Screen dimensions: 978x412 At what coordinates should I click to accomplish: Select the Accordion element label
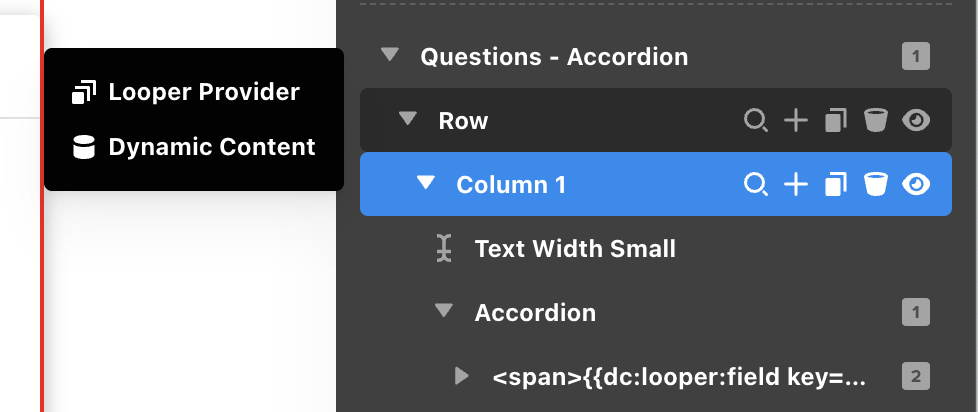pyautogui.click(x=535, y=312)
